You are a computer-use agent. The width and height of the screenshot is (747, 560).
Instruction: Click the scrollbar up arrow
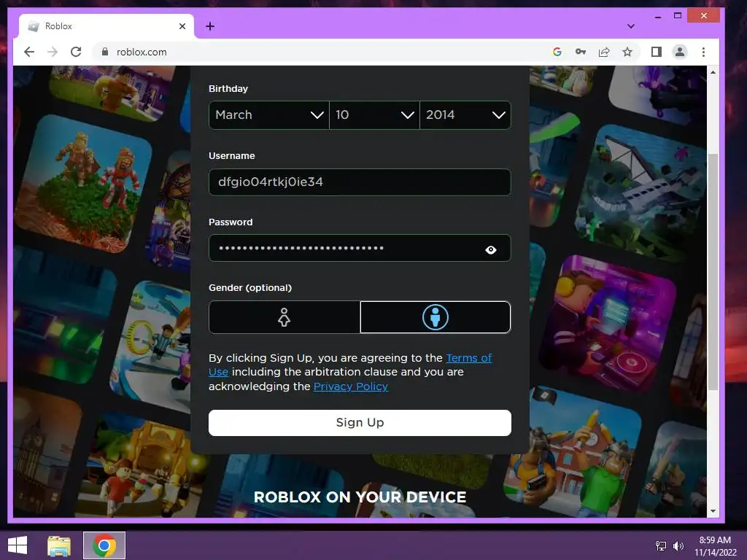713,72
